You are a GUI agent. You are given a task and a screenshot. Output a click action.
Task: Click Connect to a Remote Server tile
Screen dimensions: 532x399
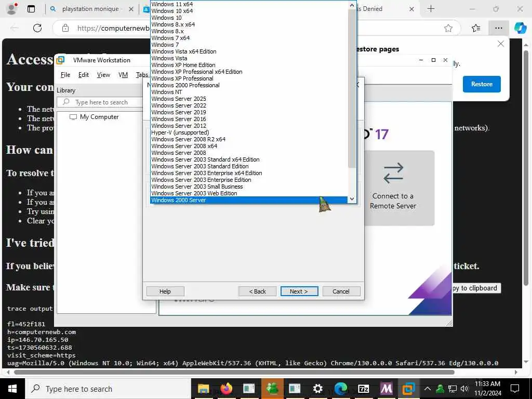(399, 188)
